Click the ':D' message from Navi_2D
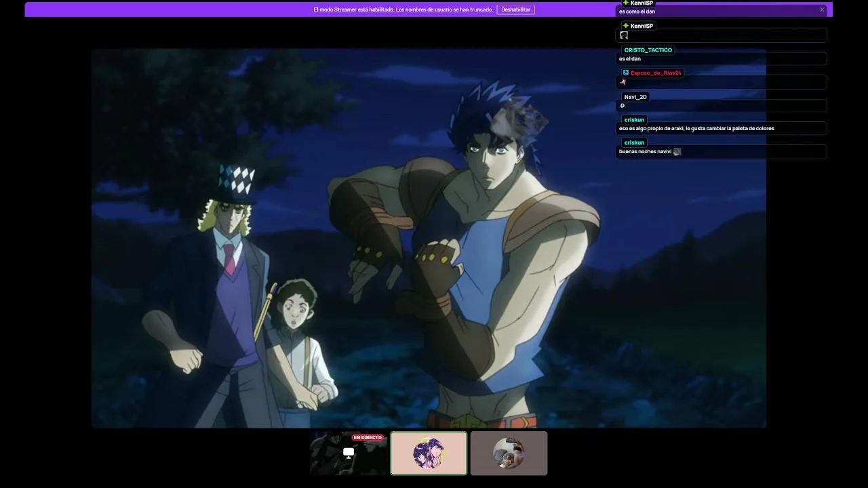This screenshot has width=868, height=488. 622,106
